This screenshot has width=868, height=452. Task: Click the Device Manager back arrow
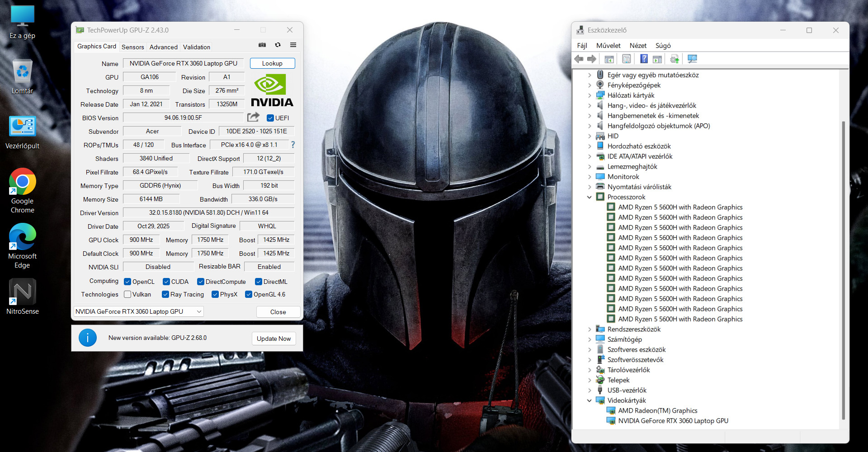point(579,59)
